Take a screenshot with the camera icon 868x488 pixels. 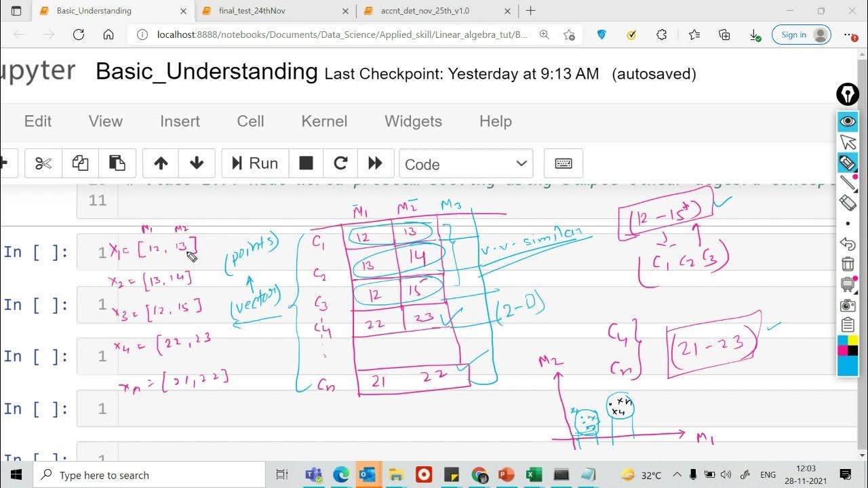click(848, 305)
